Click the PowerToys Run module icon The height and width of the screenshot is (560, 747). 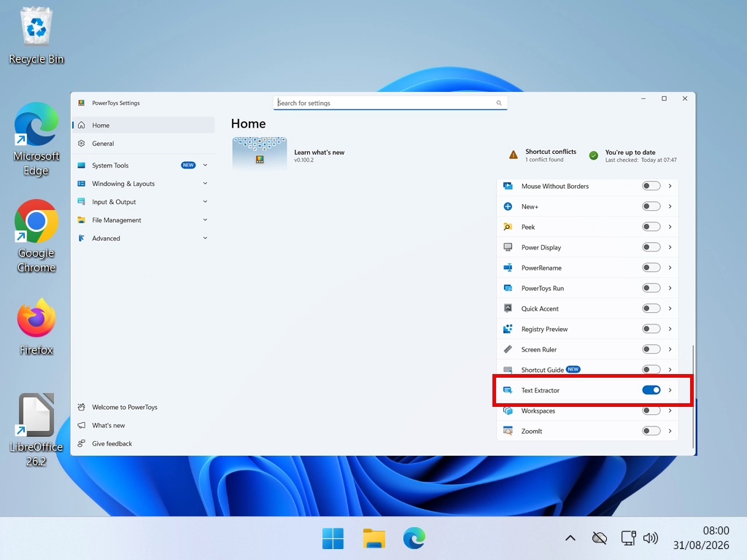point(508,288)
